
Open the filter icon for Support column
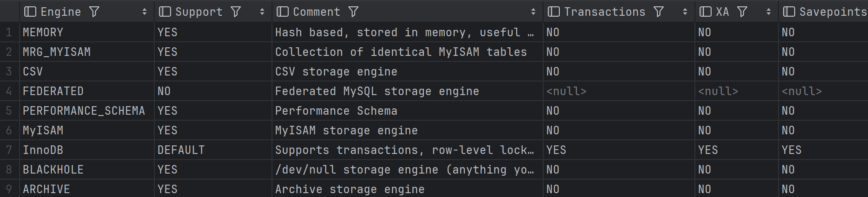pos(236,12)
